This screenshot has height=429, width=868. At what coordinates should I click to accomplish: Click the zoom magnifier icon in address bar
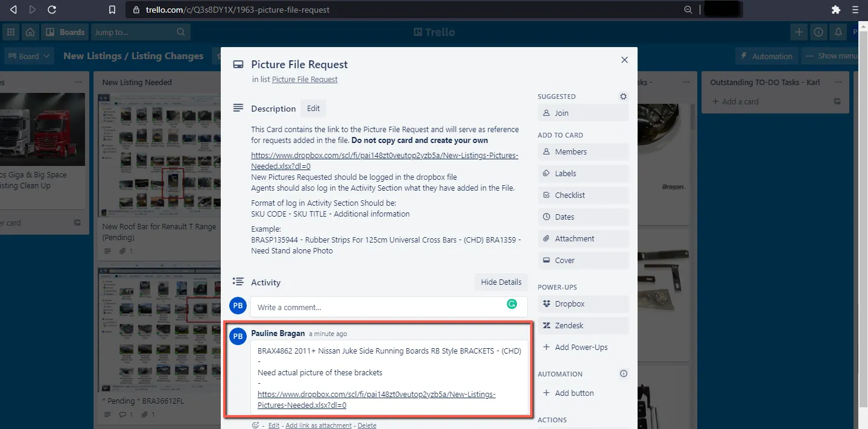pos(688,10)
